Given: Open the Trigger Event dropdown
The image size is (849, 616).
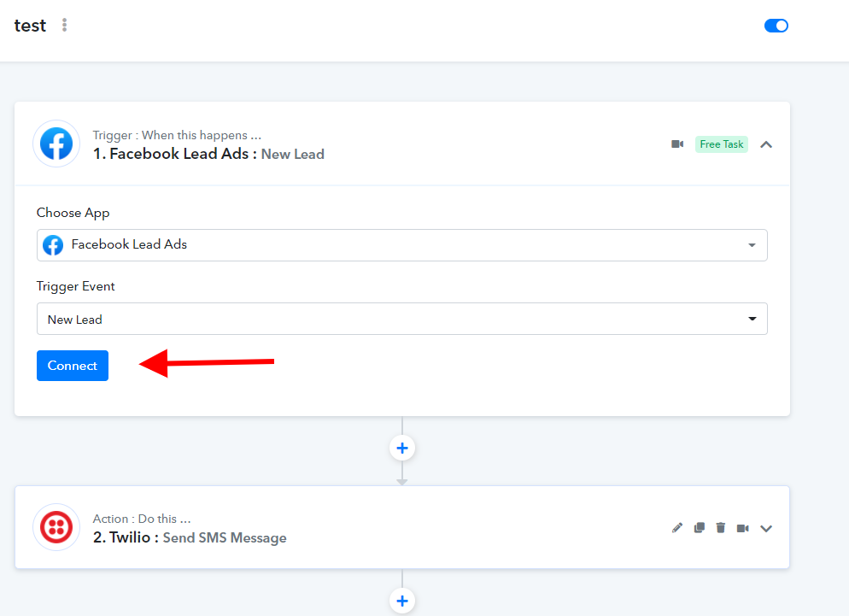Looking at the screenshot, I should pos(401,319).
